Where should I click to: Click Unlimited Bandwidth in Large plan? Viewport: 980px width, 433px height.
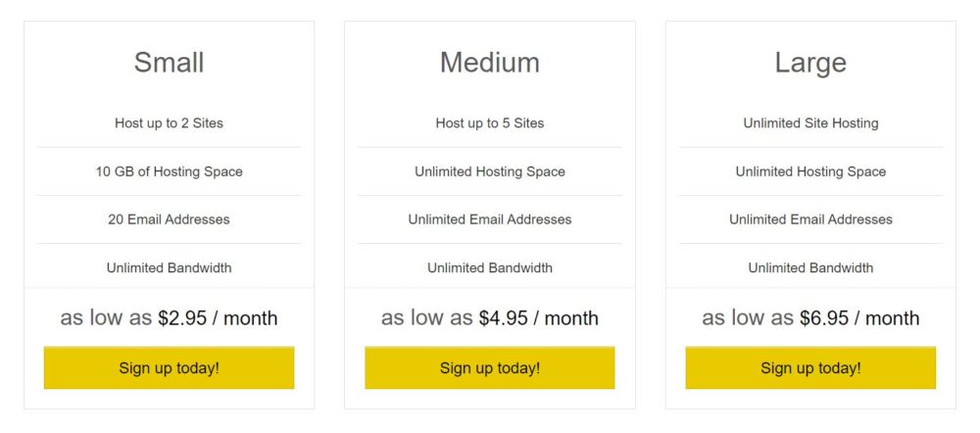tap(810, 267)
